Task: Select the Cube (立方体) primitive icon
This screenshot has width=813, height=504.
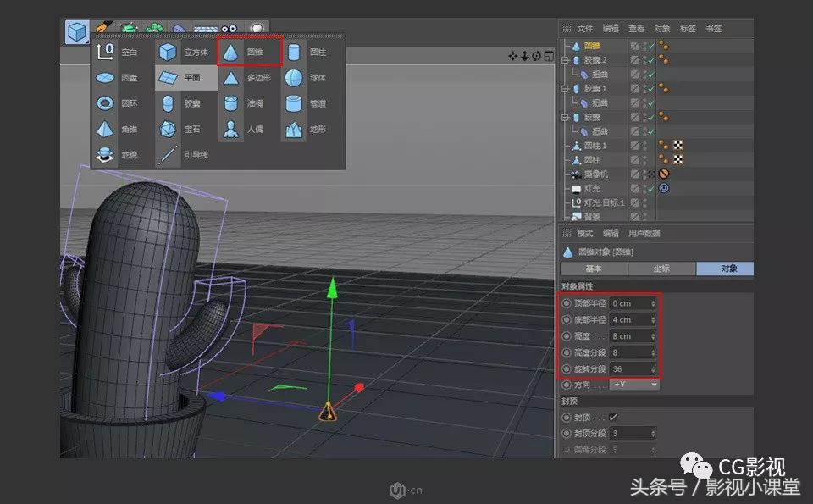Action: [166, 51]
